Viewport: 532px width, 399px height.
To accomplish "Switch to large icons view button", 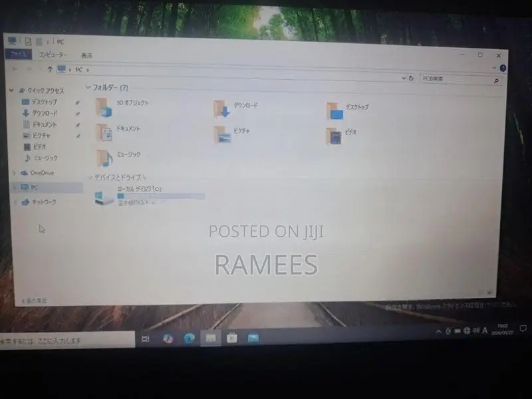I will (489, 292).
